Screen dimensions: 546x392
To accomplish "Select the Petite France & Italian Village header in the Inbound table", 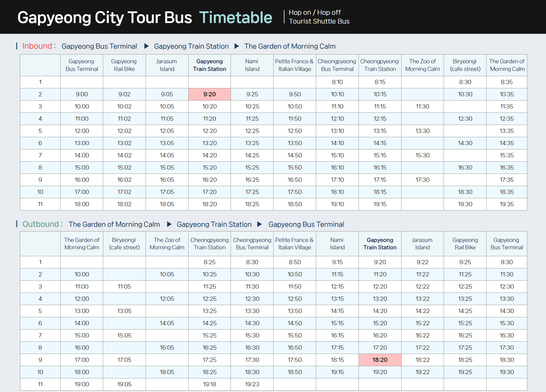I will 295,65.
